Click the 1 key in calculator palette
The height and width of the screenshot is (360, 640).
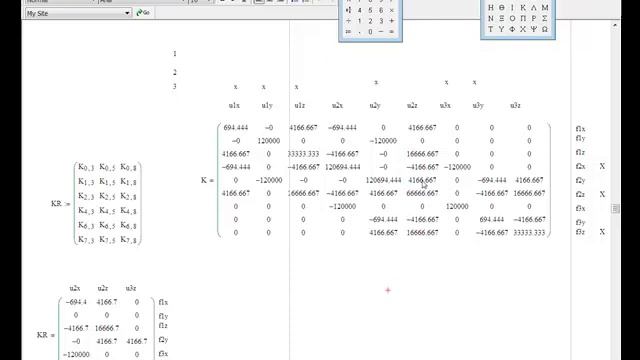click(360, 21)
